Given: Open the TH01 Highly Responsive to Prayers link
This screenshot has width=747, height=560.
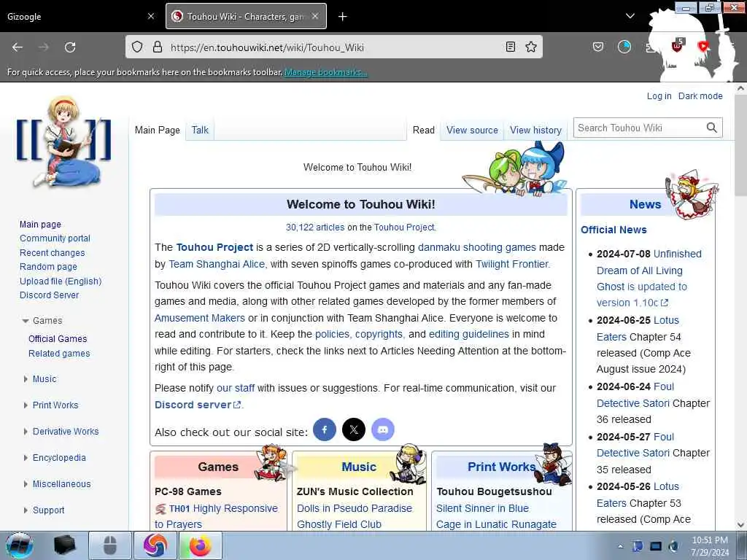Looking at the screenshot, I should 216,516.
